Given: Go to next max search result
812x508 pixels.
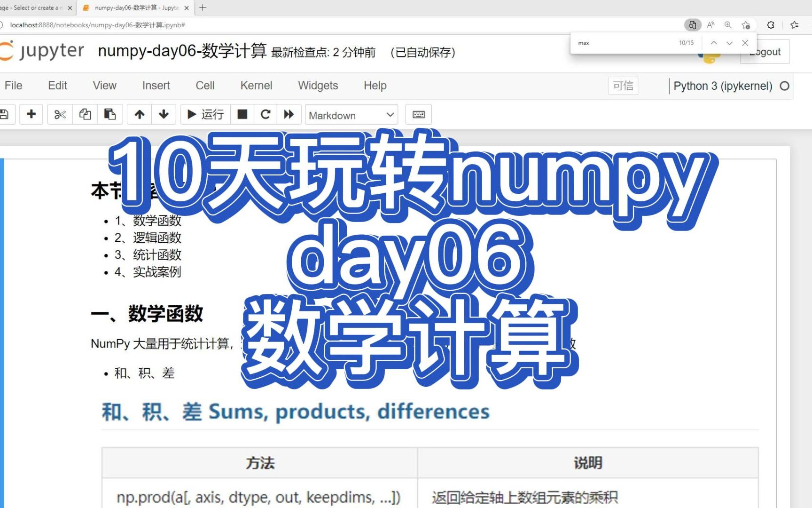Looking at the screenshot, I should coord(729,42).
